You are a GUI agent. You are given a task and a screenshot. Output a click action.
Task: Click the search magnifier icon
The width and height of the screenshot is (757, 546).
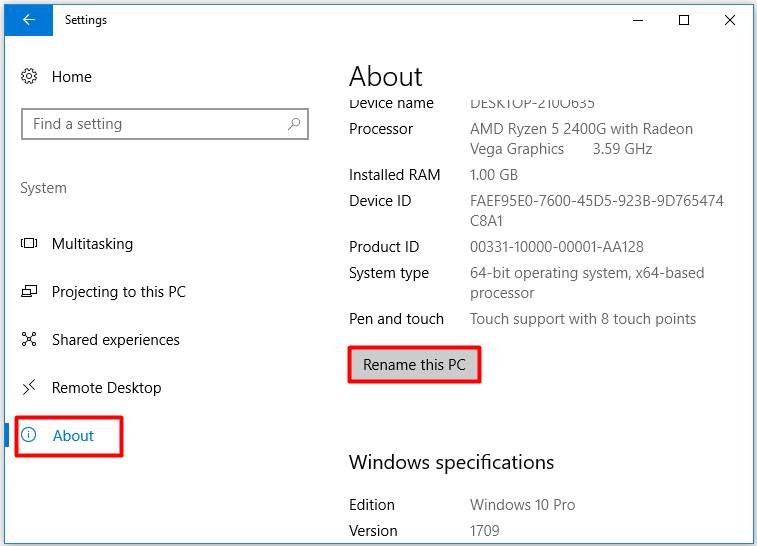click(x=294, y=124)
